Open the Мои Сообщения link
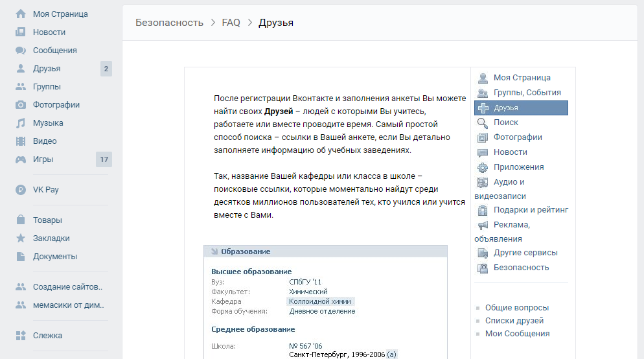The image size is (644, 359). (x=518, y=334)
